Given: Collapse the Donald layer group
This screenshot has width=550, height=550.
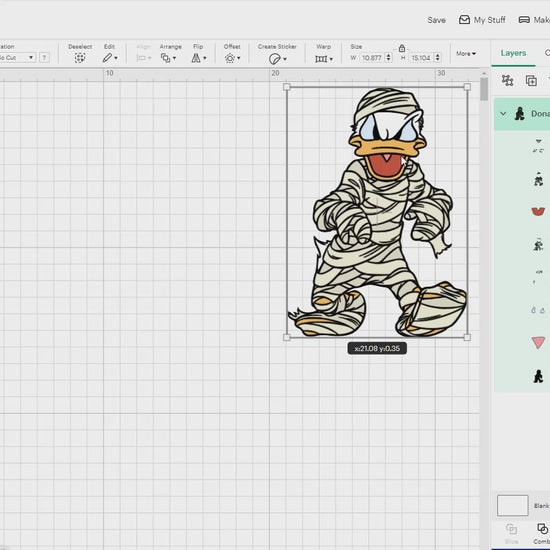Looking at the screenshot, I should (x=503, y=114).
